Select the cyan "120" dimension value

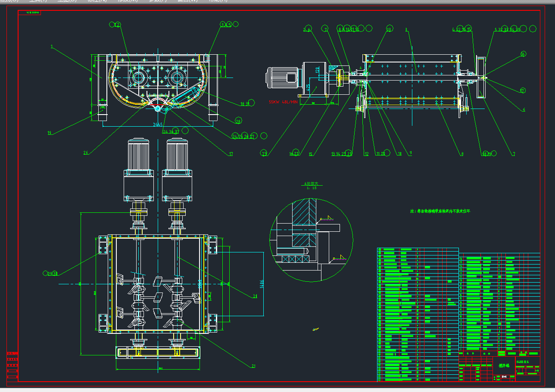click(318, 69)
